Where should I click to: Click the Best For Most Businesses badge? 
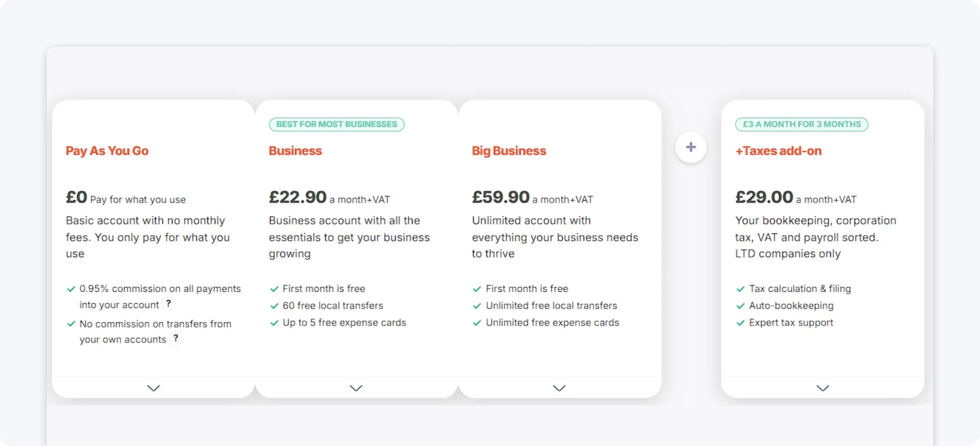click(x=337, y=124)
